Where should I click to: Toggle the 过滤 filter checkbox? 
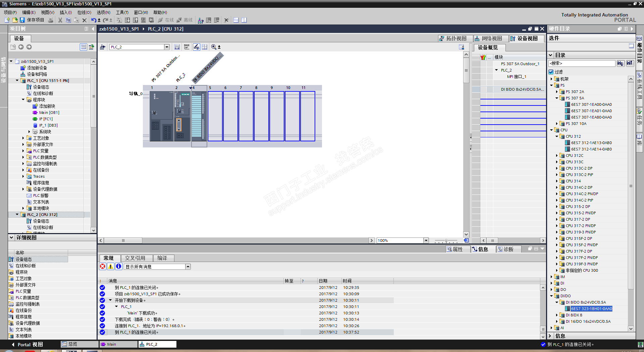[551, 72]
